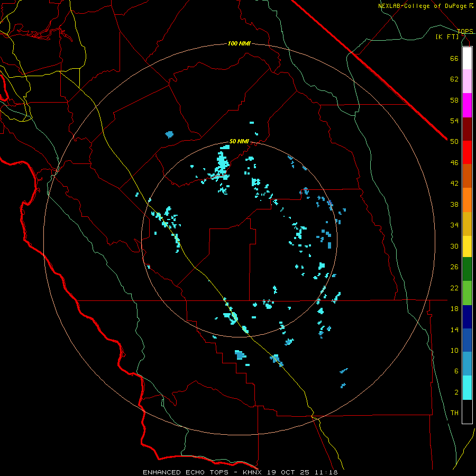Click the white swatch at the legend top

467,58
